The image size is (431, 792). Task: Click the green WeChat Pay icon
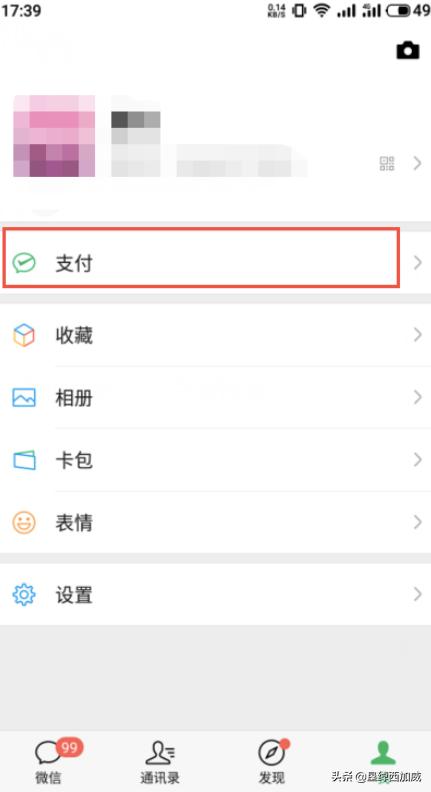coord(24,263)
